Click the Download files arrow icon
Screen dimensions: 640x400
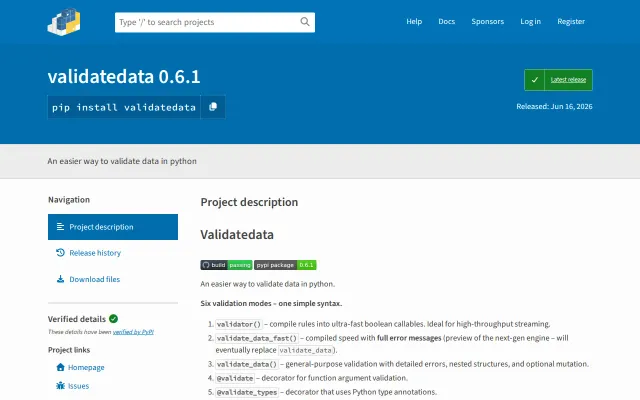(x=60, y=279)
